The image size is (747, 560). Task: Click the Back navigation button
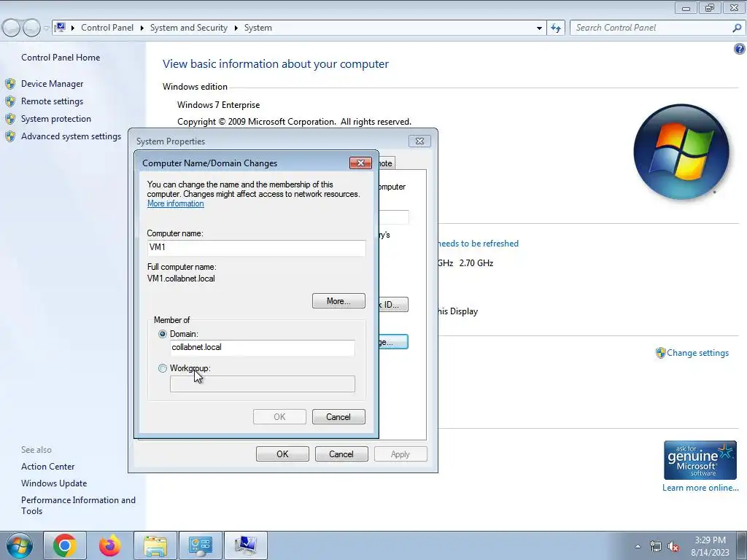click(x=12, y=28)
